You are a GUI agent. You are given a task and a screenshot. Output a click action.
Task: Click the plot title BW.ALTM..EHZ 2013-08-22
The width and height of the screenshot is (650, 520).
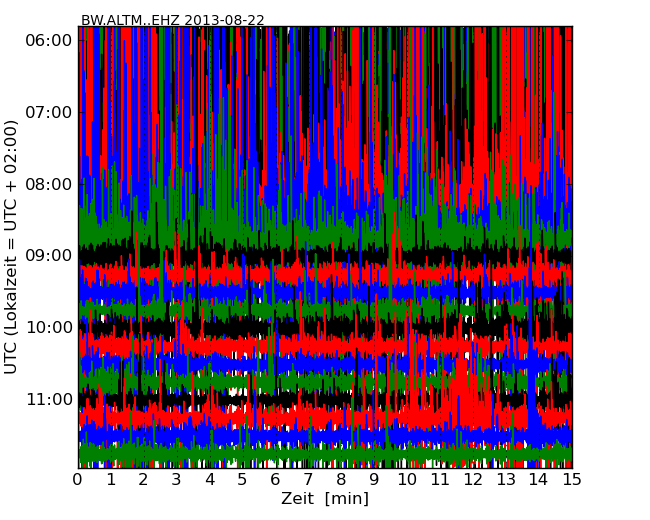pos(172,20)
